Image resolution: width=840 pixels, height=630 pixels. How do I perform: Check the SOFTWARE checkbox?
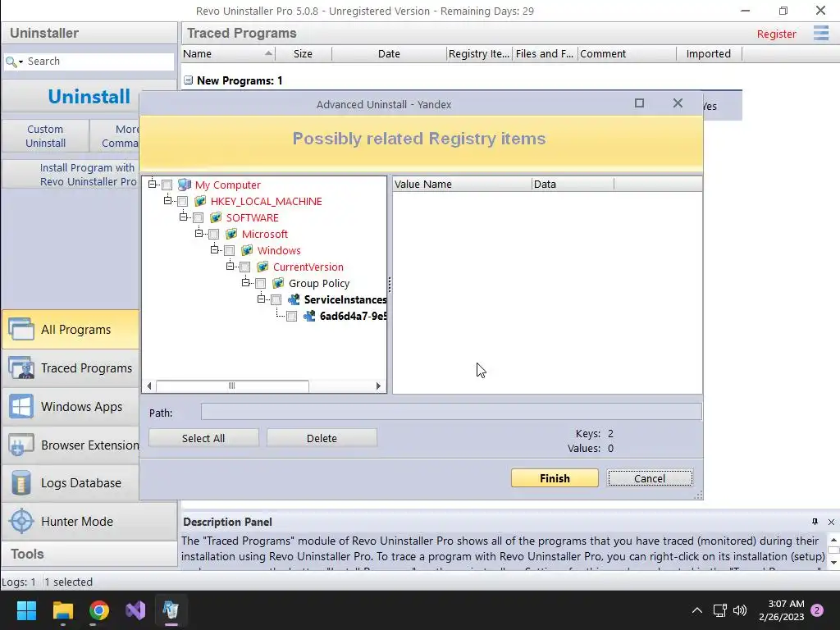(x=199, y=217)
